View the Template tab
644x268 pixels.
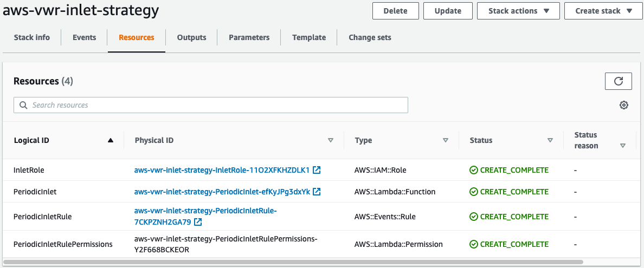[x=309, y=37]
